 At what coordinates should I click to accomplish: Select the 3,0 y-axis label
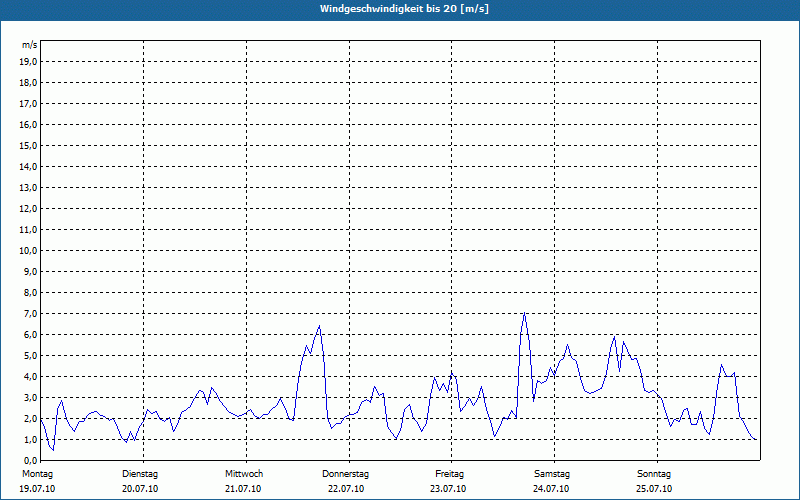(30, 397)
